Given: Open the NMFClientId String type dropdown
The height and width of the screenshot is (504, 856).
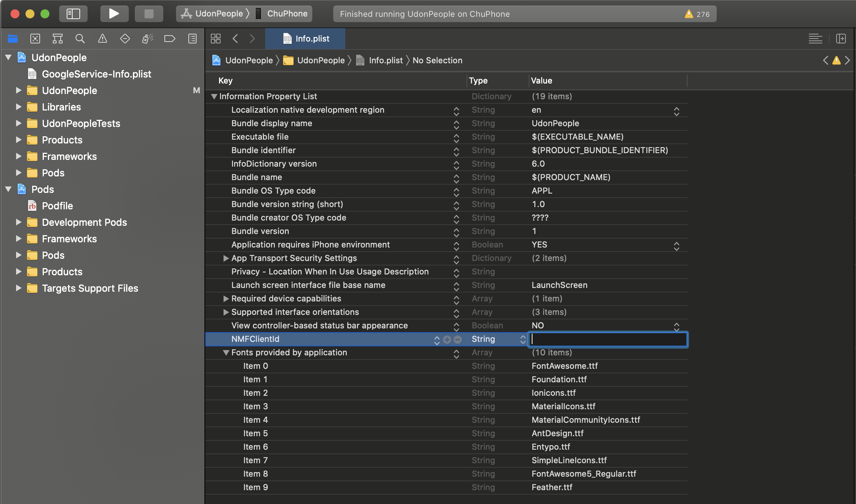Looking at the screenshot, I should point(523,340).
